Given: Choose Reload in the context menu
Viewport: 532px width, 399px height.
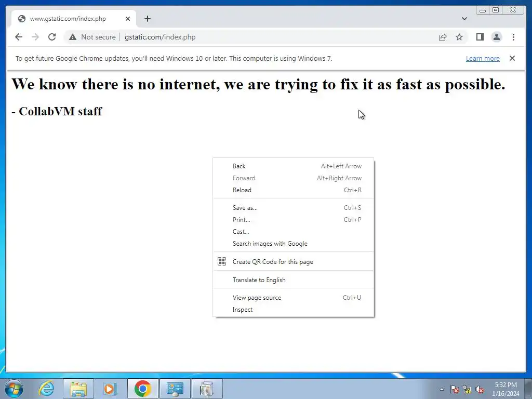Looking at the screenshot, I should click(x=293, y=190).
